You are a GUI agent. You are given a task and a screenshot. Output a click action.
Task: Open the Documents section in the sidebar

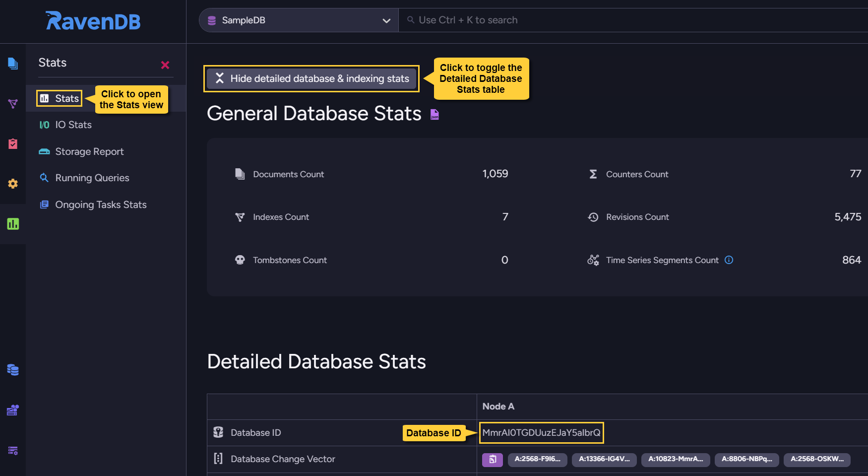13,63
